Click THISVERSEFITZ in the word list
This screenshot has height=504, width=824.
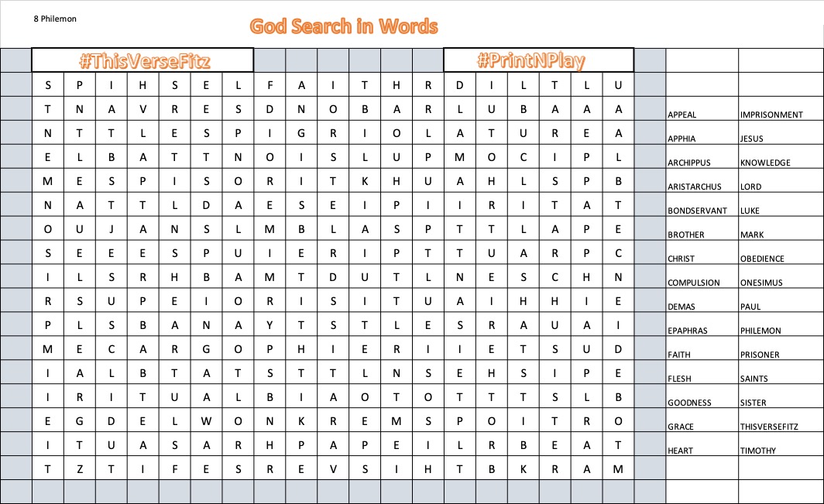(769, 427)
